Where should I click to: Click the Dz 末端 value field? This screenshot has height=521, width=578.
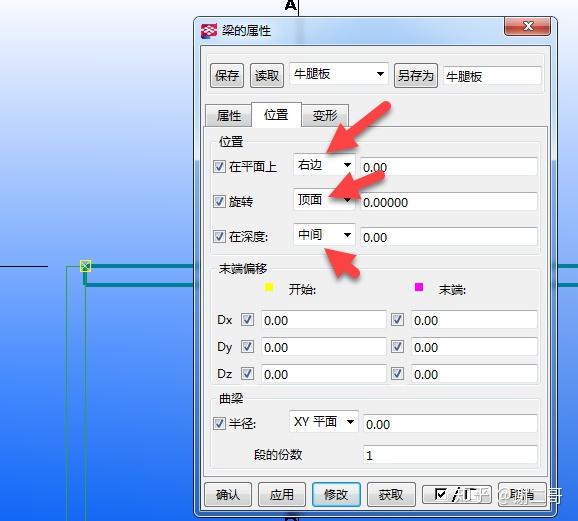click(x=474, y=374)
